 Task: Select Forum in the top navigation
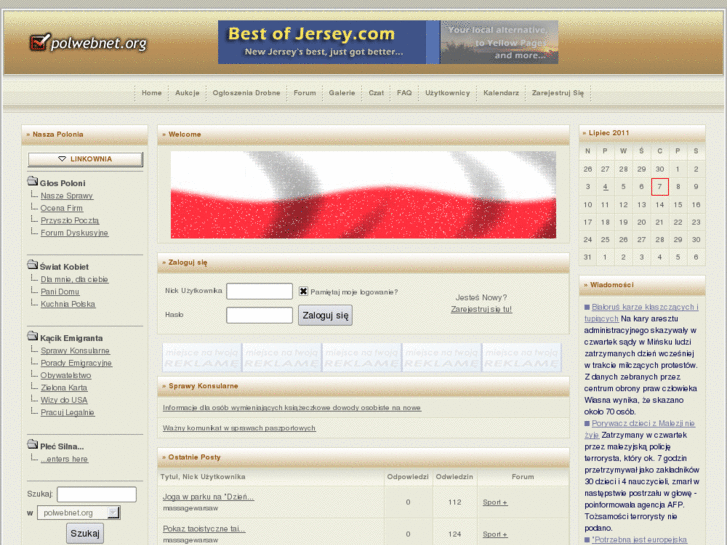click(305, 93)
